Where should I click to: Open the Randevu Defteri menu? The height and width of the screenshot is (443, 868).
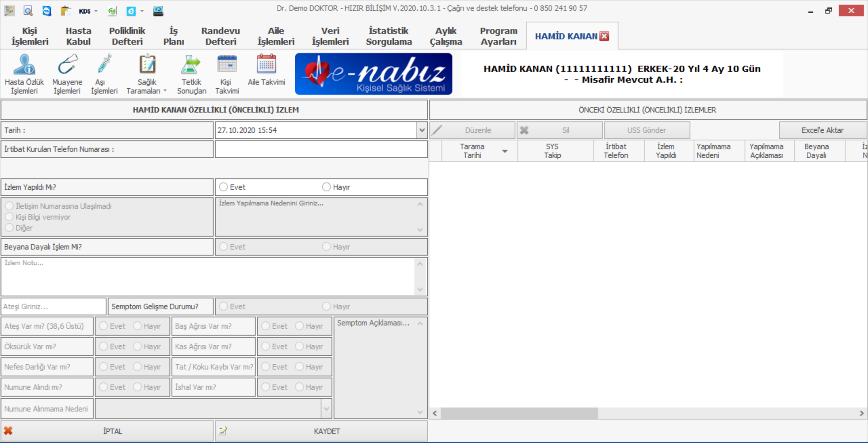click(x=221, y=36)
